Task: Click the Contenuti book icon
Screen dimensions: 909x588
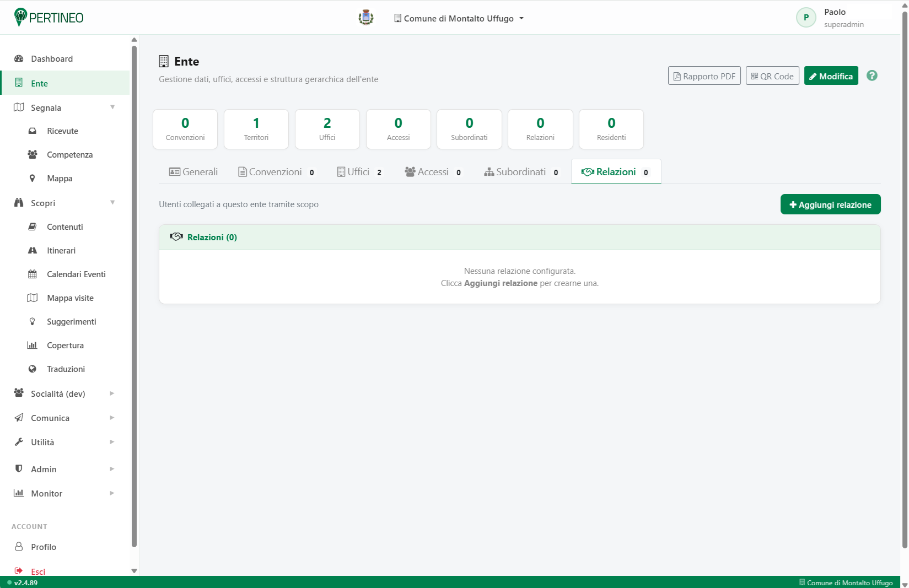Action: point(33,226)
